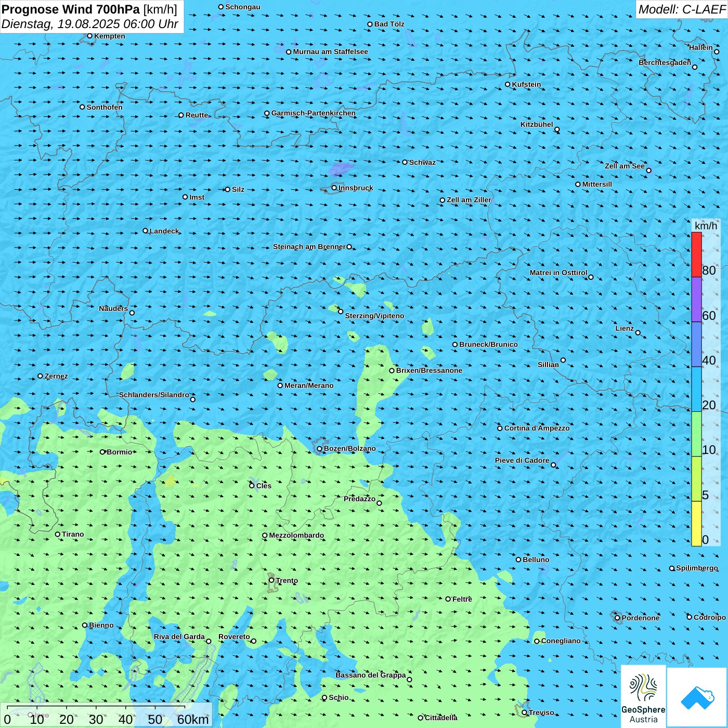Click the 'Conegliano' label
Image resolution: width=728 pixels, height=728 pixels.
[561, 641]
